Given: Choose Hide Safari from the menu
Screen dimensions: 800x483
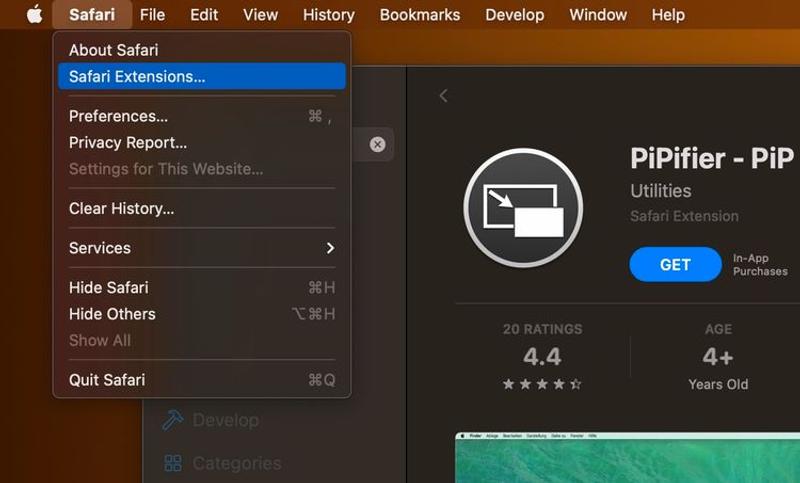Looking at the screenshot, I should coord(202,288).
